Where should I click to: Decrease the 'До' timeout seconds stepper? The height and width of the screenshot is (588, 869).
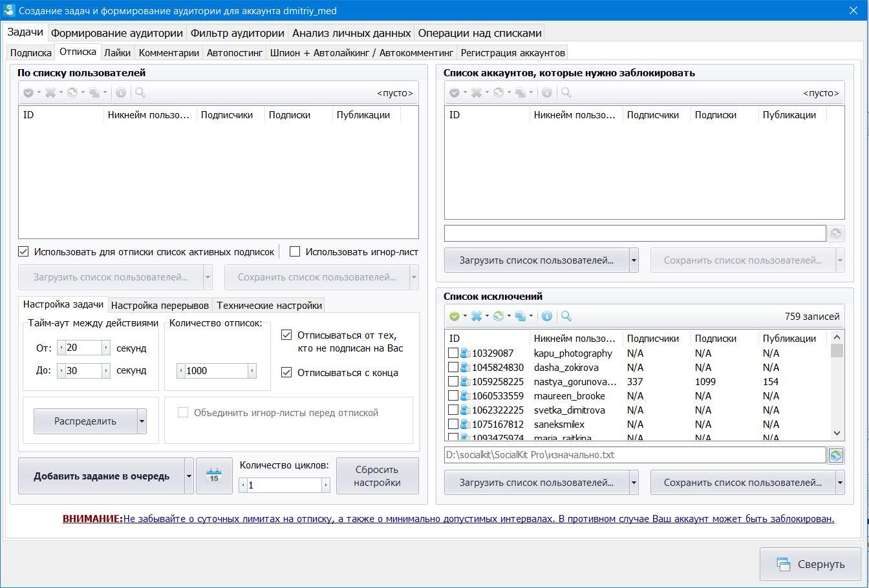click(x=61, y=371)
